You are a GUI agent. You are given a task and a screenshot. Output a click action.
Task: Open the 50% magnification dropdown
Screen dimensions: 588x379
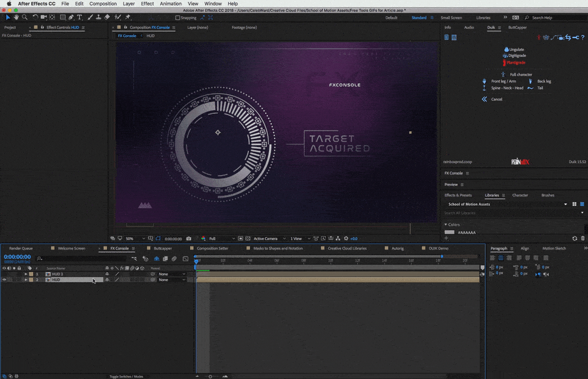pos(135,238)
